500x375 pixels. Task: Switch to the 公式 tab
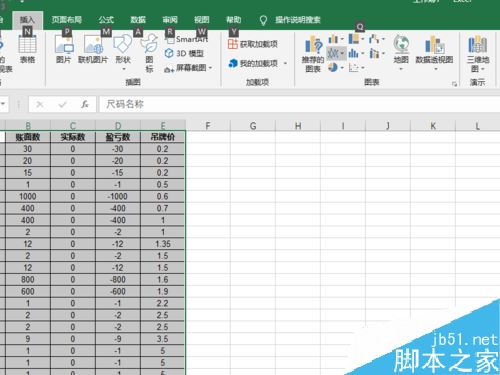tap(106, 20)
